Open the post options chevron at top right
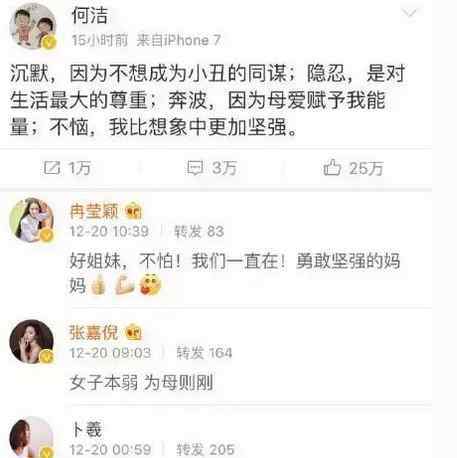 (x=409, y=14)
